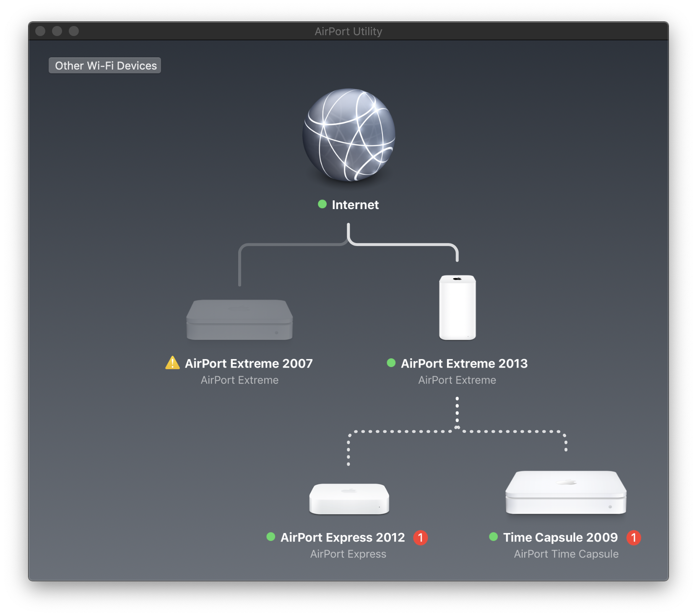Viewport: 697px width, 616px height.
Task: Click the red badge next to AirPort Express 2012
Action: [420, 538]
